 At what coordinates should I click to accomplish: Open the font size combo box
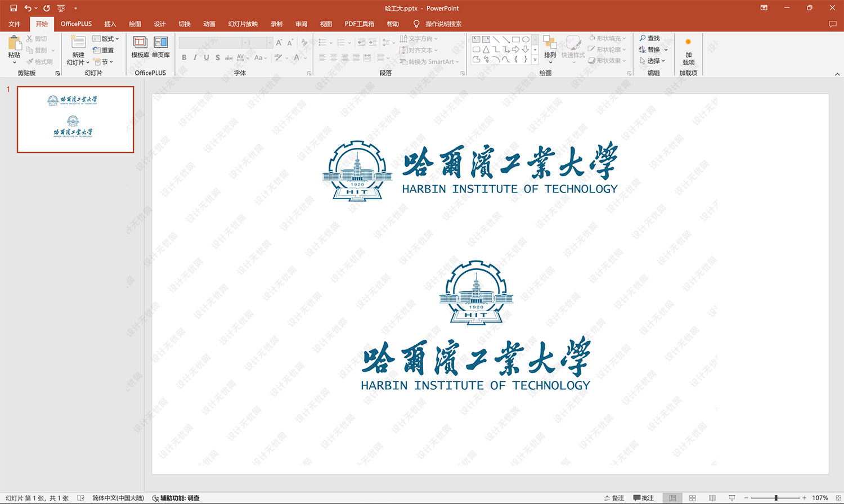(261, 43)
